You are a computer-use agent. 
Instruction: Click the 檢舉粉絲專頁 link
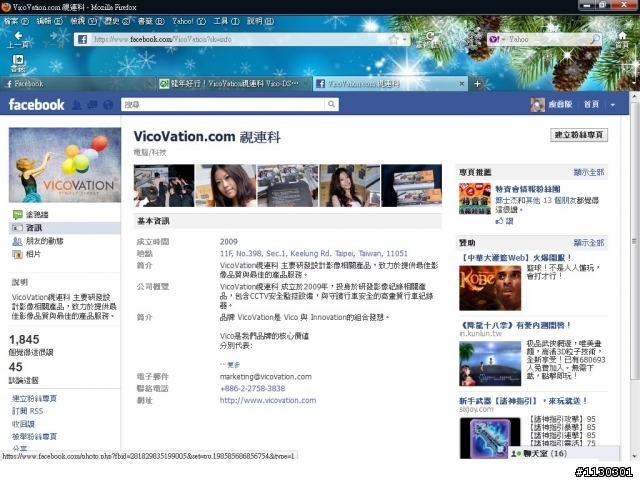(x=34, y=437)
